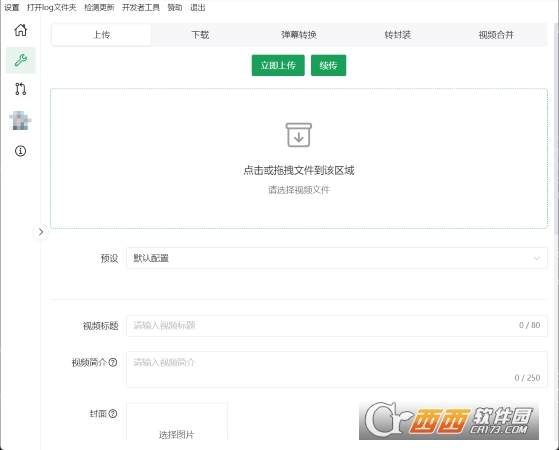Switch to the 转封装 tab
The width and height of the screenshot is (559, 450).
coord(398,35)
